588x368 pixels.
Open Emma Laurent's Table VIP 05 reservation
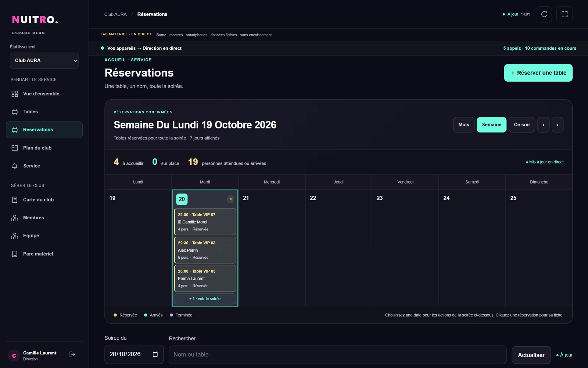click(205, 279)
